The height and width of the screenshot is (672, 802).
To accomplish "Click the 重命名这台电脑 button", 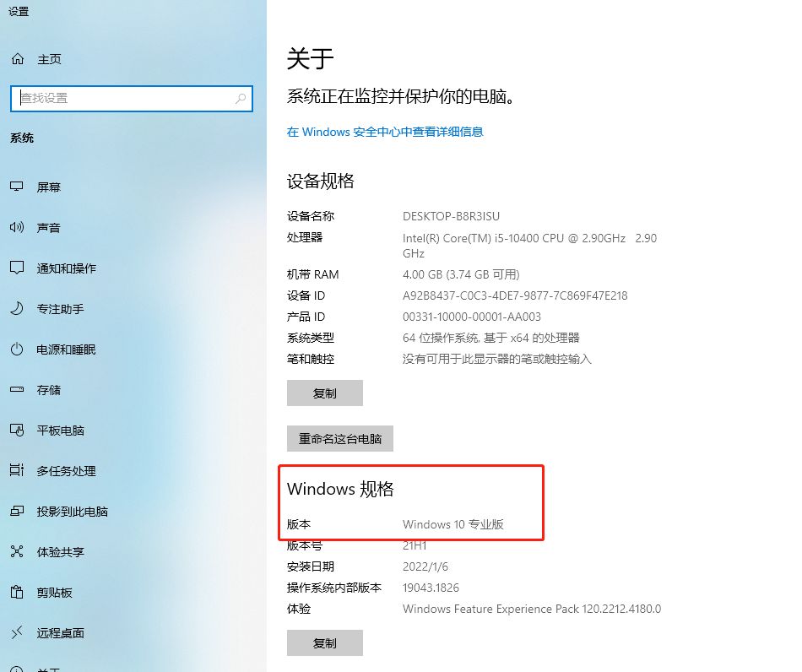I will (x=340, y=438).
